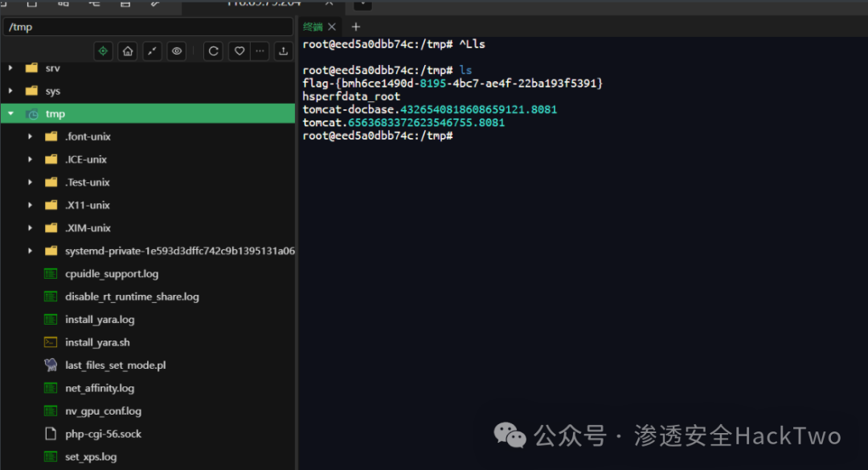Refresh the file listing
The width and height of the screenshot is (868, 470).
[213, 51]
